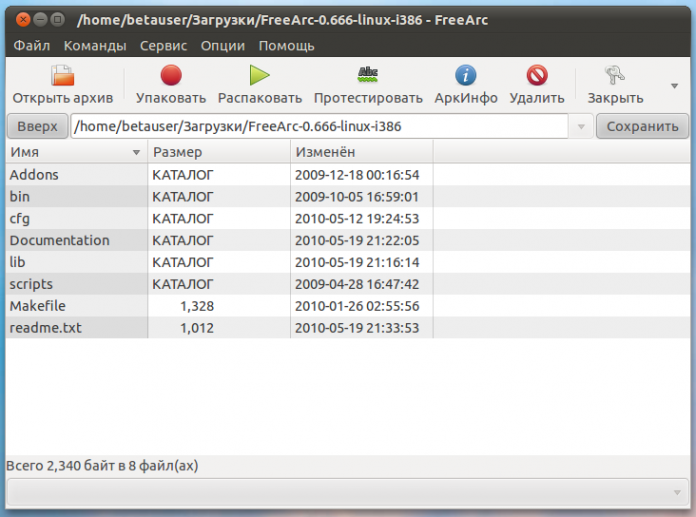Click into the archive path input field
Viewport: 696px width, 517px height.
click(x=319, y=126)
